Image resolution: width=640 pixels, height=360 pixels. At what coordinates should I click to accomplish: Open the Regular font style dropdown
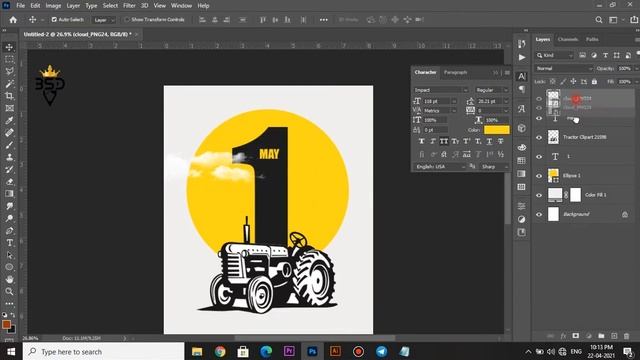[x=492, y=90]
